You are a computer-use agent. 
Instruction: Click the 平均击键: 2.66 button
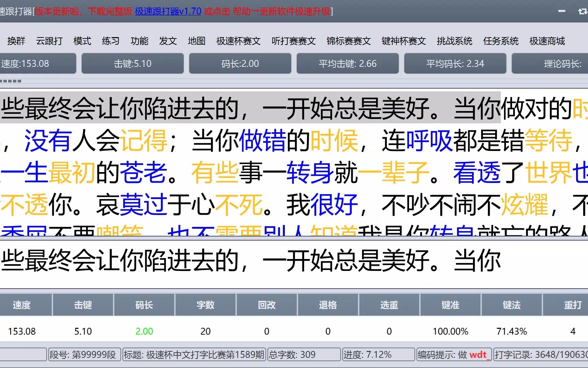(x=348, y=63)
